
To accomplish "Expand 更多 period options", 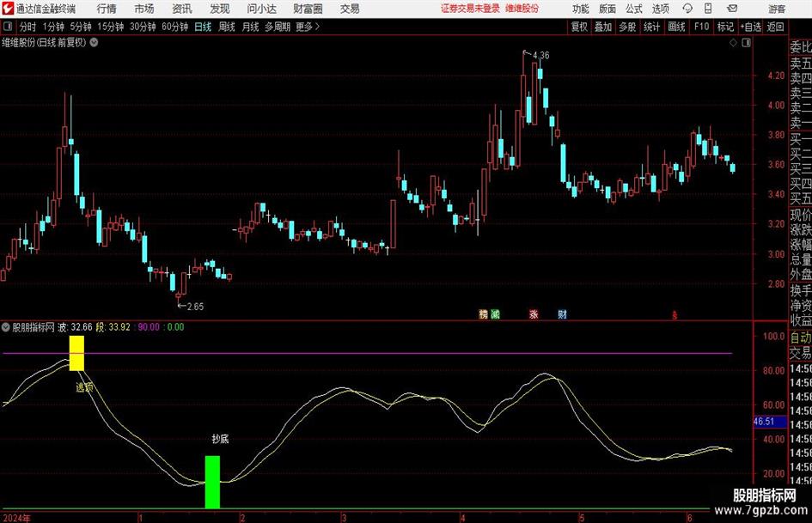I will click(x=308, y=27).
